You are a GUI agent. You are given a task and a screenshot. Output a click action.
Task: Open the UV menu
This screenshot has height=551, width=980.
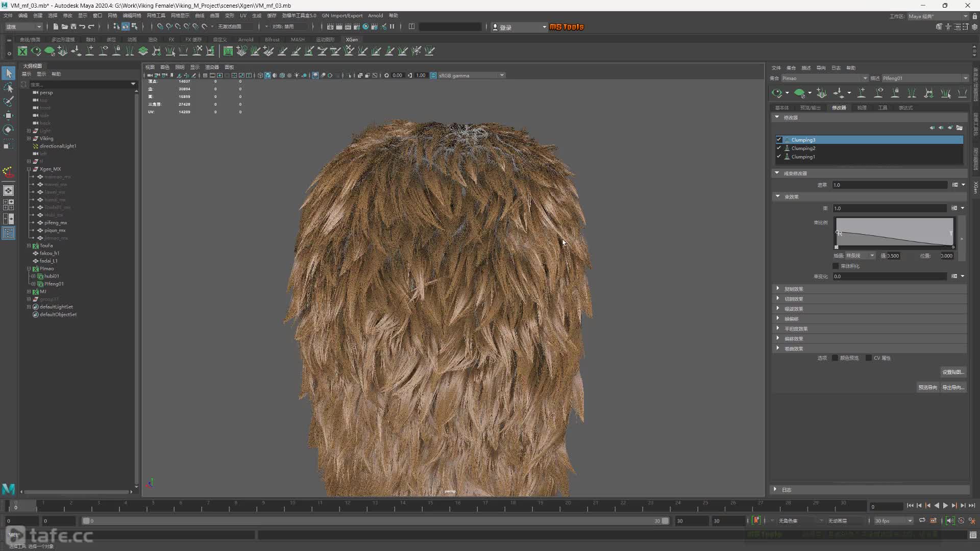pos(243,16)
